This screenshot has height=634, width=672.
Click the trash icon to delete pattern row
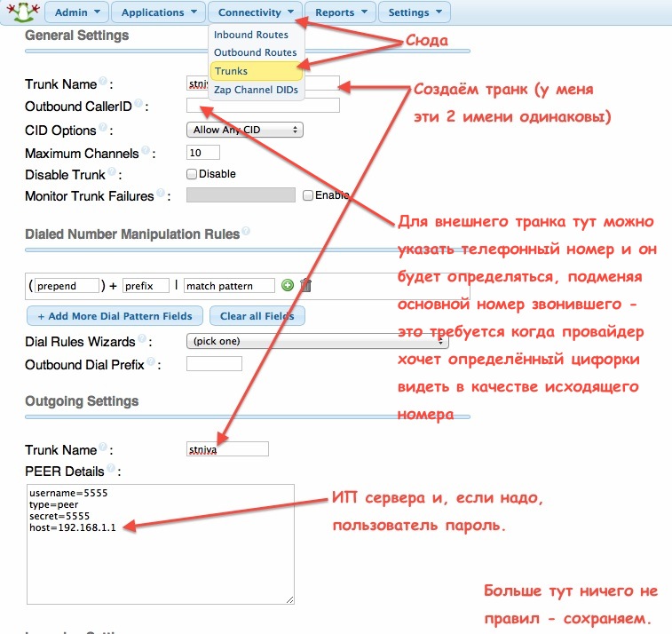305,285
